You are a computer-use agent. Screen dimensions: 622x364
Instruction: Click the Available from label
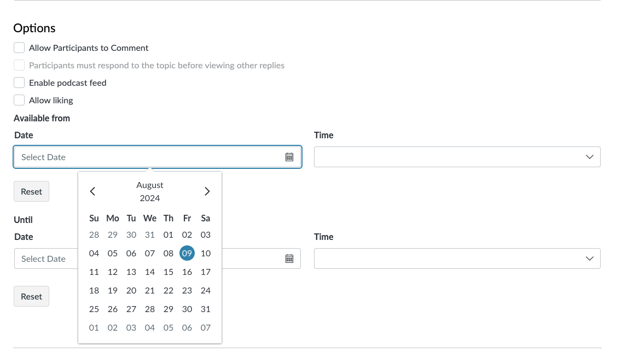point(42,118)
